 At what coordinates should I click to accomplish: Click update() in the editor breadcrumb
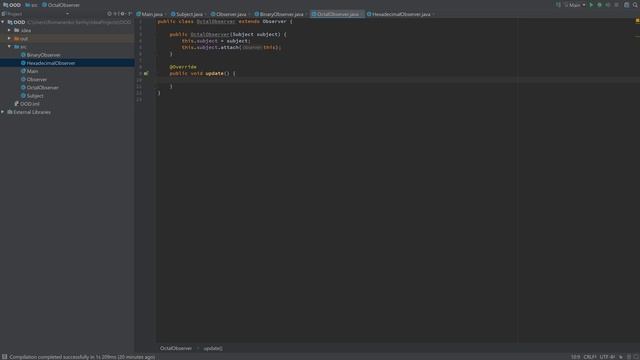[213, 348]
